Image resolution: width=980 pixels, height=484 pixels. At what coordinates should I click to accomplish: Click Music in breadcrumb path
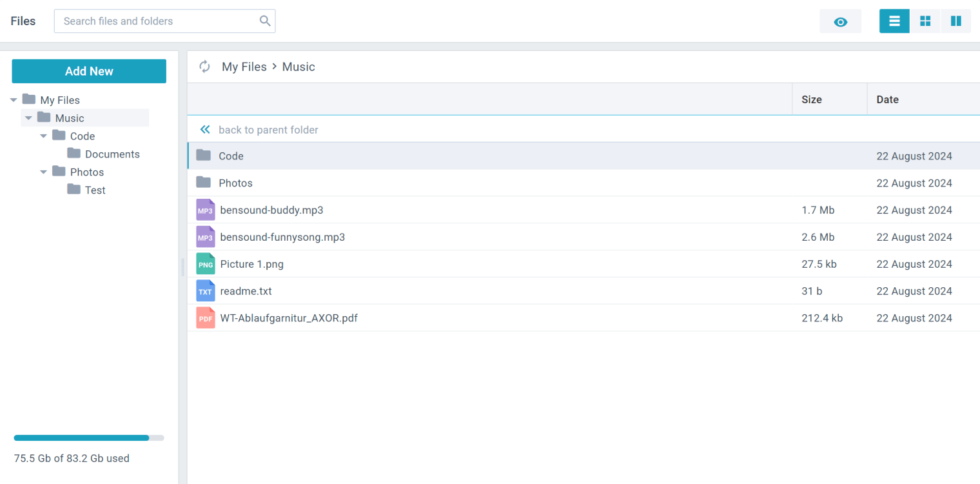[x=299, y=66]
